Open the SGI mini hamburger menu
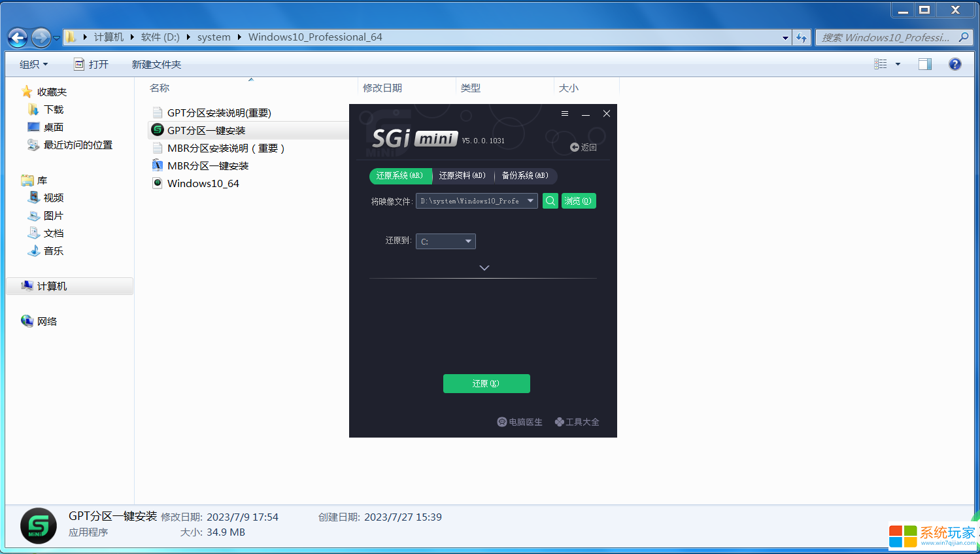The height and width of the screenshot is (554, 980). (564, 113)
